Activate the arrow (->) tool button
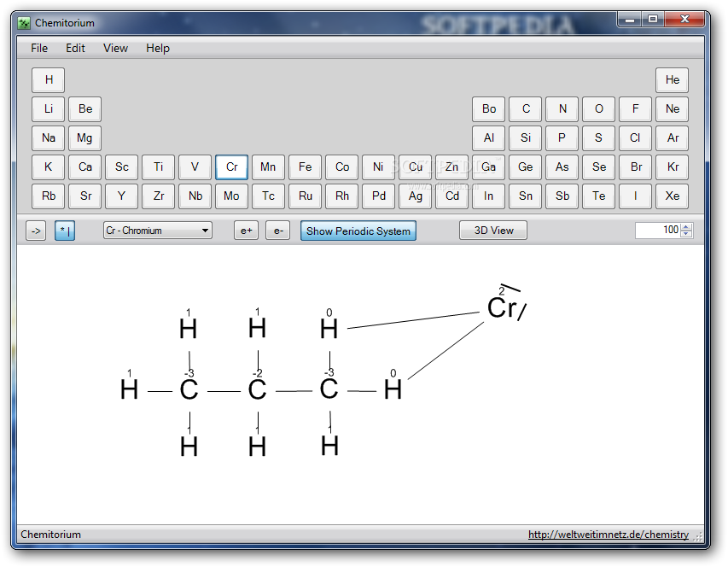Image resolution: width=728 pixels, height=567 pixels. [x=36, y=231]
